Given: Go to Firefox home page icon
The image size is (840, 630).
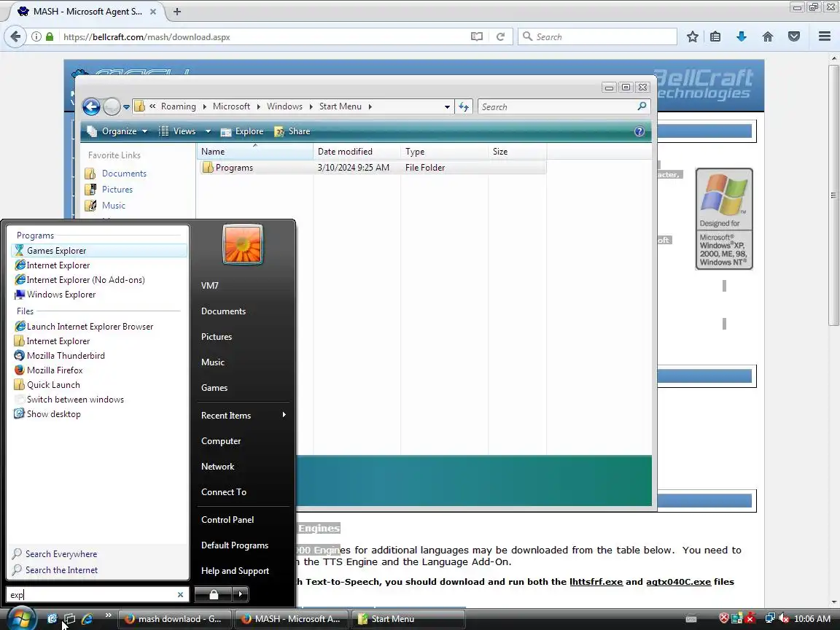Looking at the screenshot, I should pos(768,36).
